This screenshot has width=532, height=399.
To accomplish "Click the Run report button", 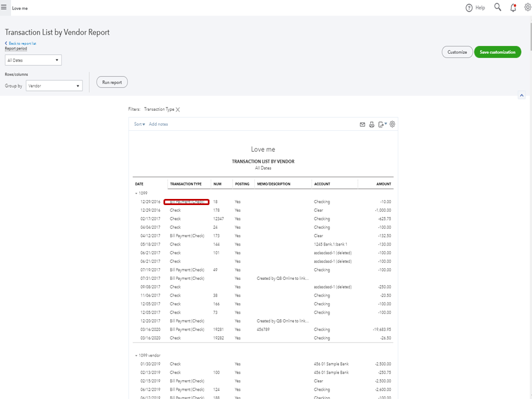I will pos(112,82).
